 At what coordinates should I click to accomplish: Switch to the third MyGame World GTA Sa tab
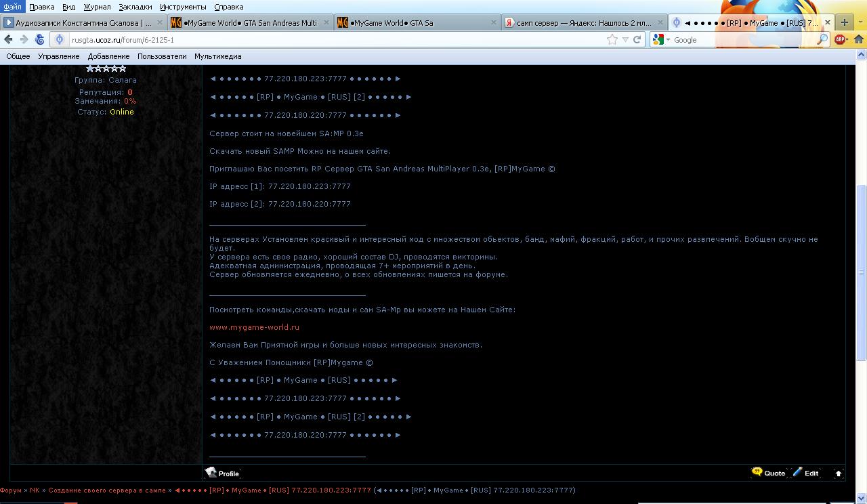(417, 22)
